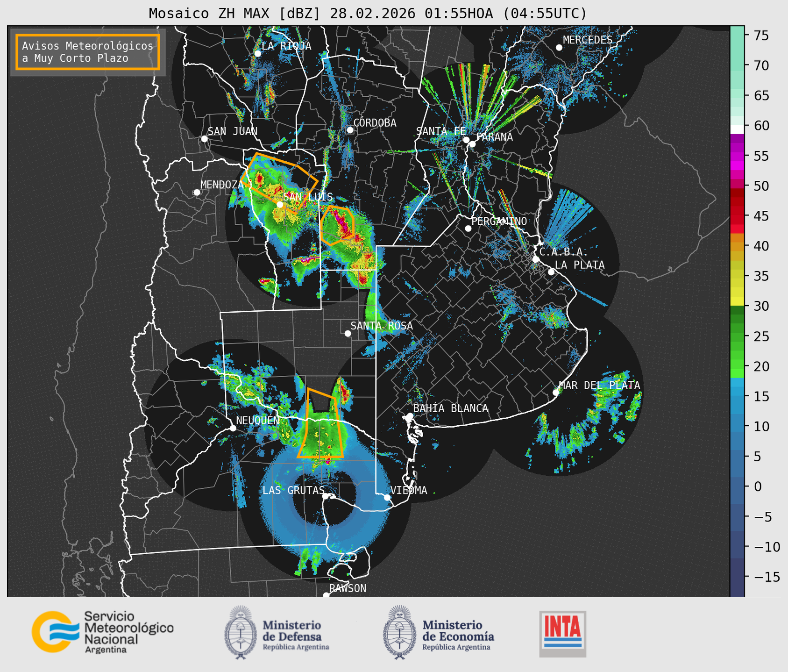The width and height of the screenshot is (788, 672).
Task: Click the San Luis city marker
Action: [279, 204]
